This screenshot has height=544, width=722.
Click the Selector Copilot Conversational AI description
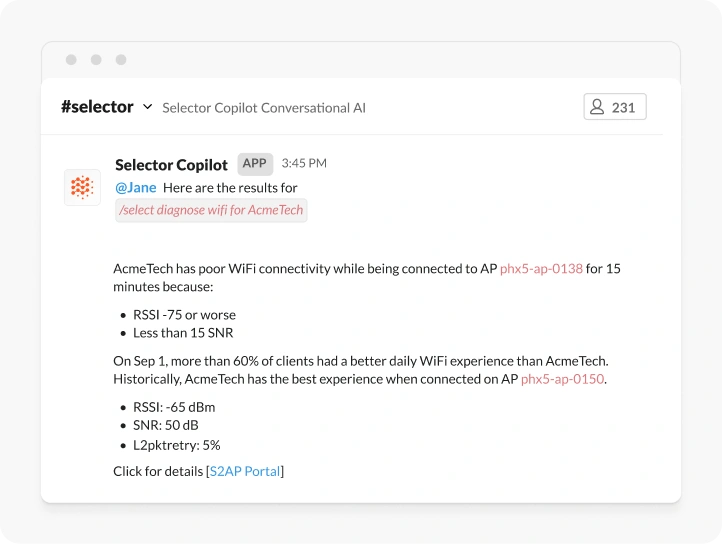264,108
